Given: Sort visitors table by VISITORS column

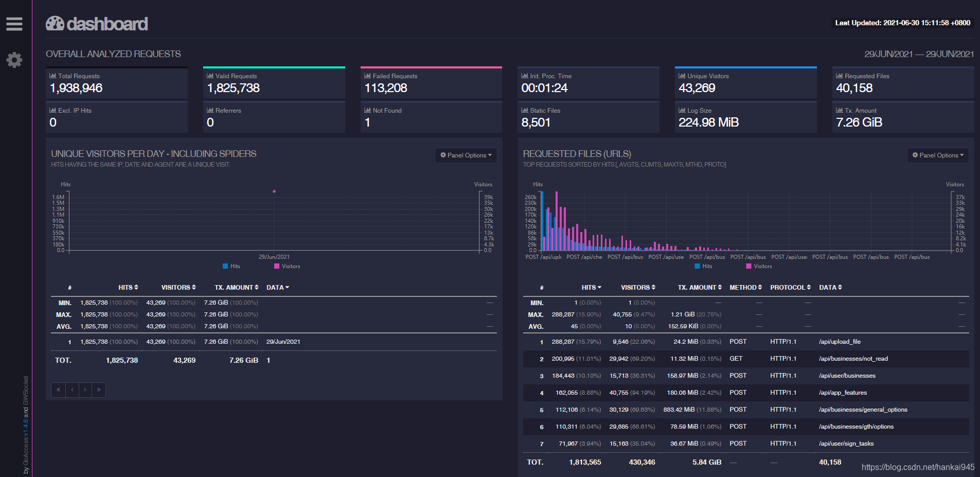Looking at the screenshot, I should click(179, 288).
